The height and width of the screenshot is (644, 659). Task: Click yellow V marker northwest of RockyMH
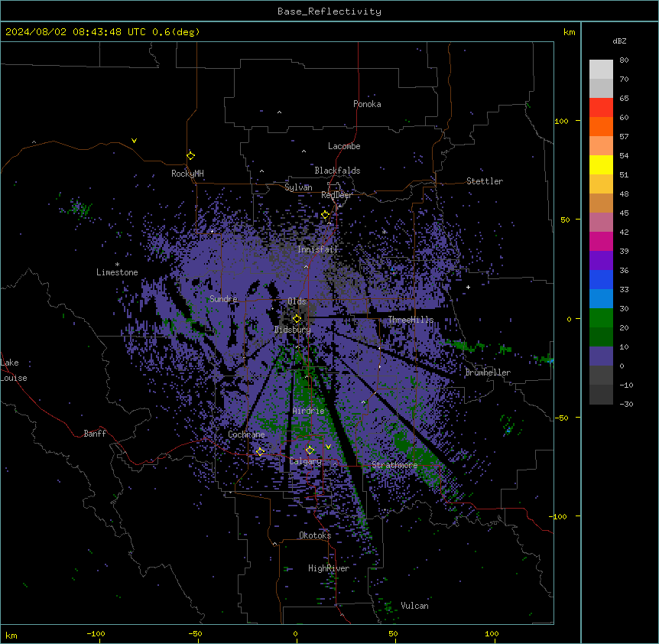pyautogui.click(x=134, y=141)
